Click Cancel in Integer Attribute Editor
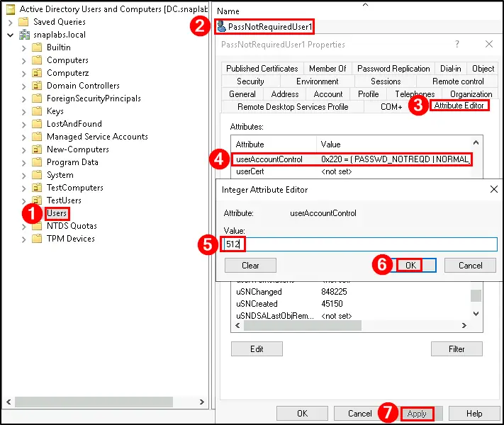504x425 pixels. [470, 266]
